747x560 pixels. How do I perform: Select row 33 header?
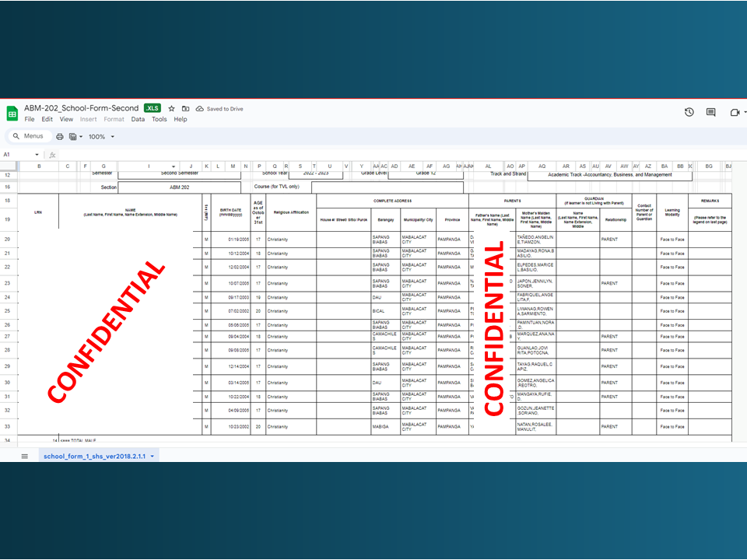(x=8, y=427)
